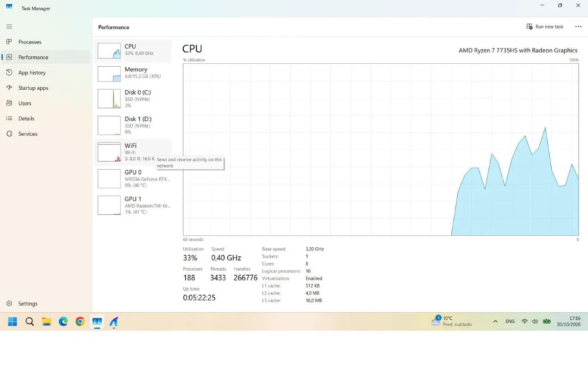Viewport: 588px width, 380px height.
Task: Select Disk 1 (D:) in the list
Action: [133, 126]
